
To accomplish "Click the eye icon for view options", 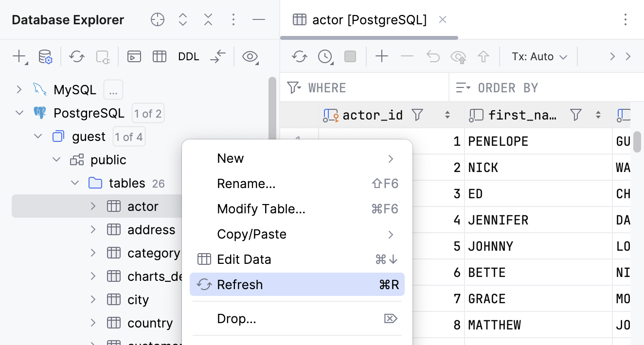I will (250, 56).
